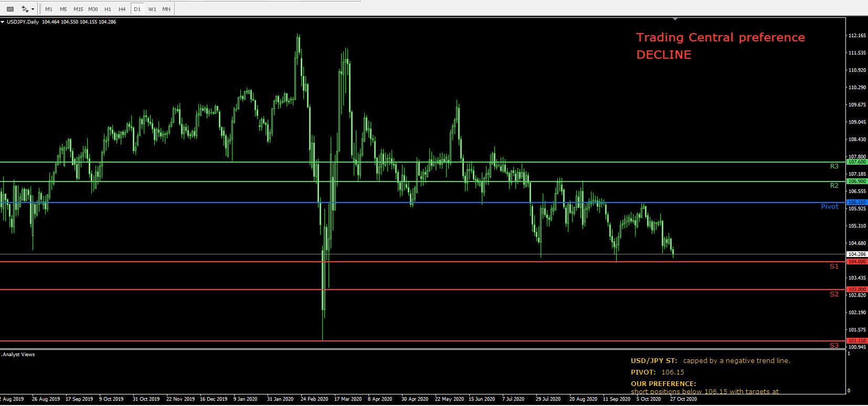Click the 107.600 green price tag
Screen dimensions: 868x406
[x=857, y=162]
